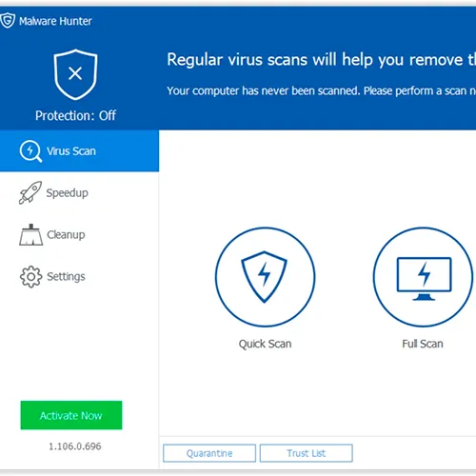Image resolution: width=476 pixels, height=476 pixels.
Task: Click the Settings gear icon
Action: pos(30,277)
